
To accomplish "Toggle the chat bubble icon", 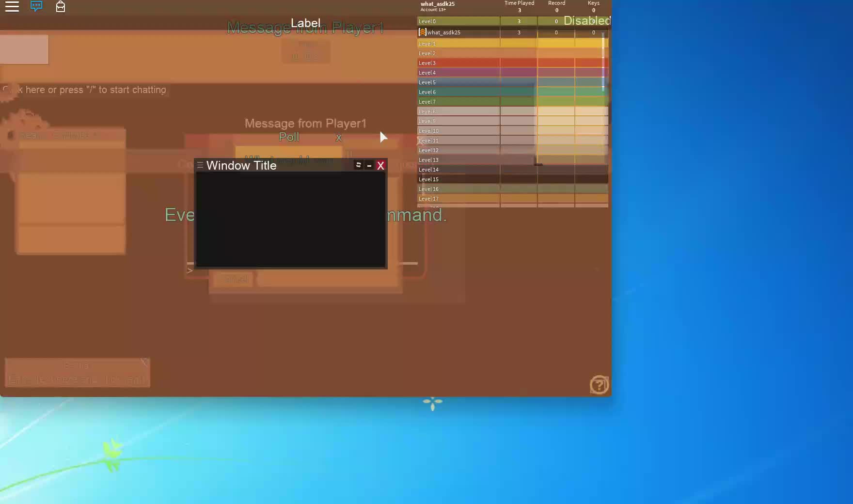I will (36, 6).
